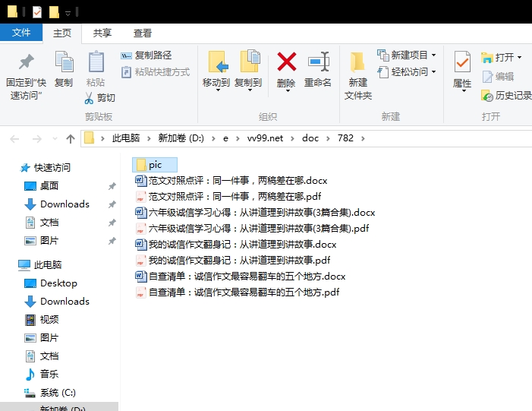The image size is (532, 411).
Task: Open Downloads under 此电脑
Action: click(57, 302)
